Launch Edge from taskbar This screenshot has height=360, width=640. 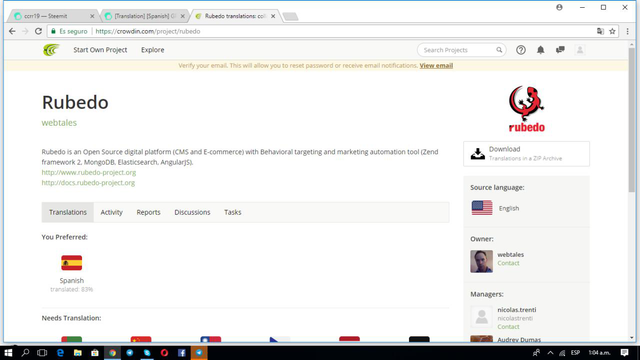pos(60,353)
